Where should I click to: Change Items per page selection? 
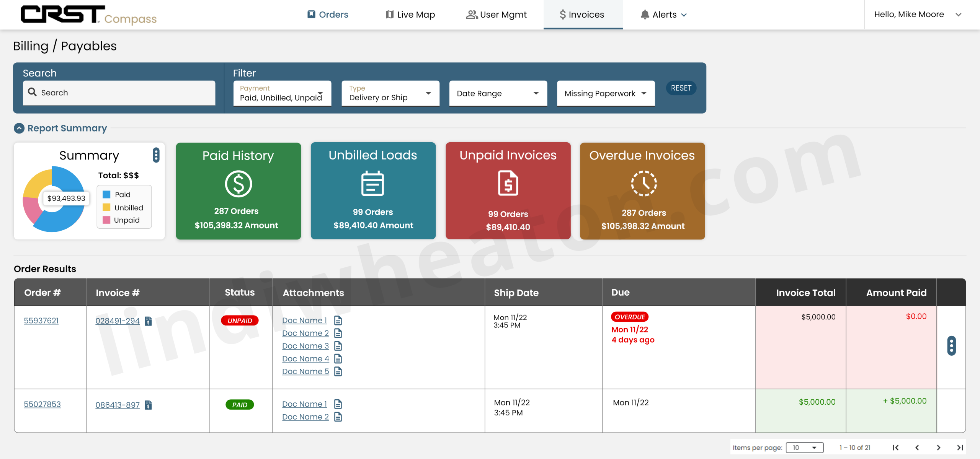[x=805, y=447]
